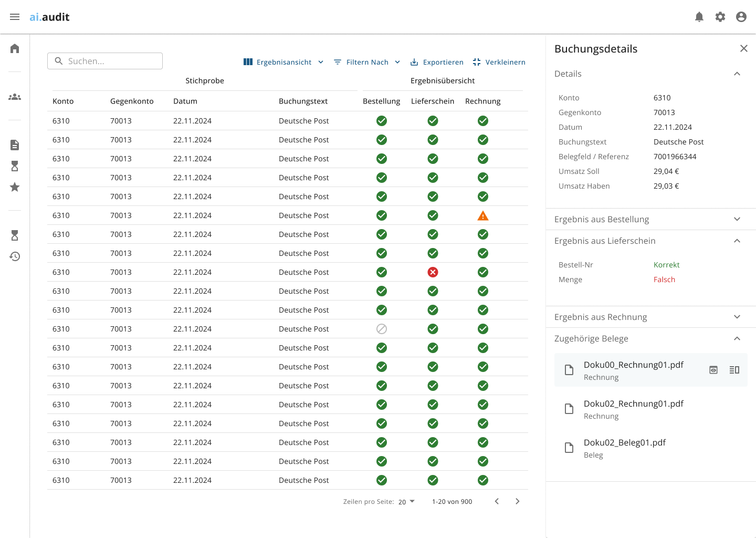Open the star favorites sidebar icon
The width and height of the screenshot is (756, 538).
click(x=15, y=187)
